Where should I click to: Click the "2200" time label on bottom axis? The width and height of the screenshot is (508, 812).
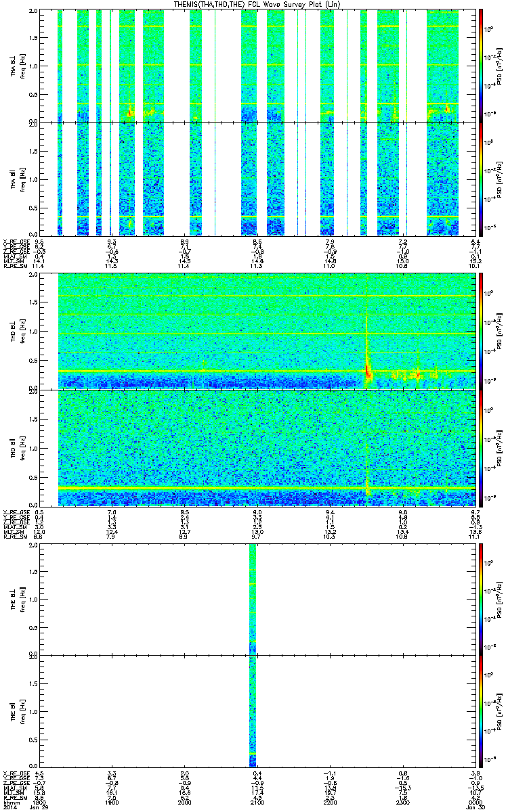[x=329, y=803]
